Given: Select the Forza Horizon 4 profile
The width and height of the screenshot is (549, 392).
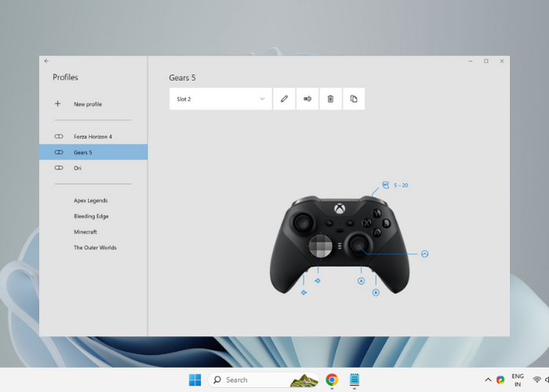Looking at the screenshot, I should pyautogui.click(x=93, y=136).
